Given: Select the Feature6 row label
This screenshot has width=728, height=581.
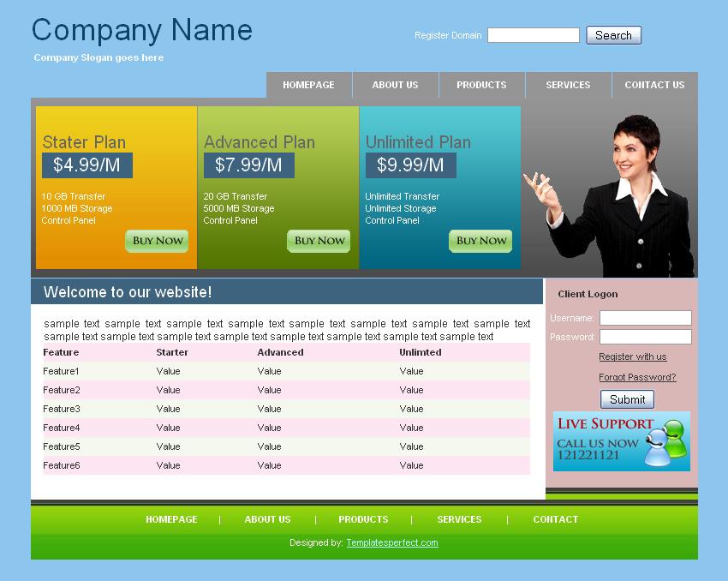Looking at the screenshot, I should pos(62,465).
